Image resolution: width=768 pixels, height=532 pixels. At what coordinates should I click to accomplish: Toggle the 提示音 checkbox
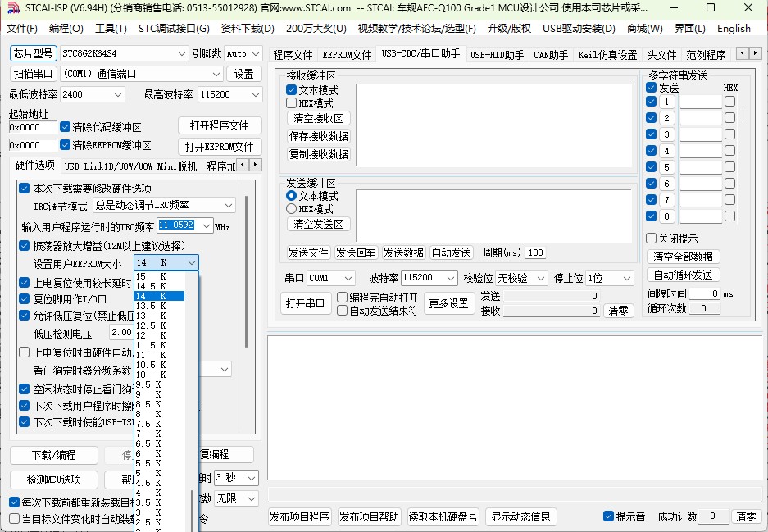608,516
